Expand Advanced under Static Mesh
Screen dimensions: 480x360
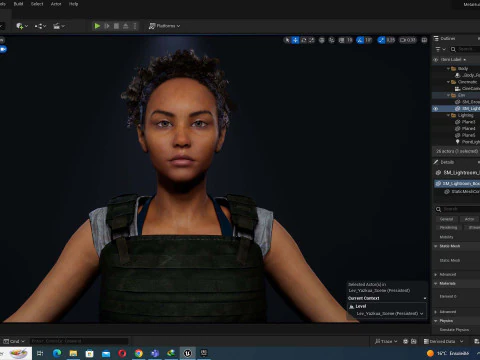coord(436,274)
